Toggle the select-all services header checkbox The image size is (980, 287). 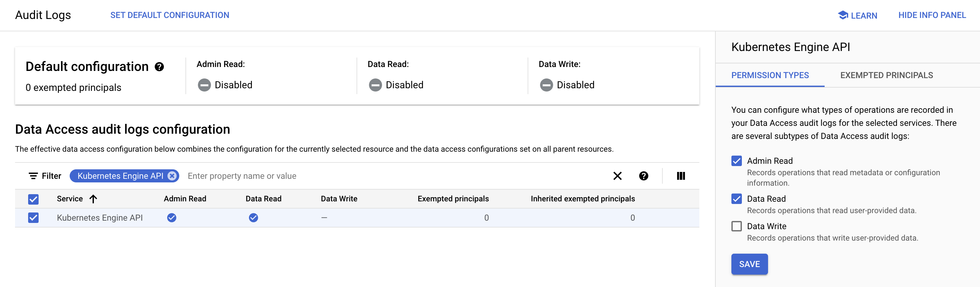(33, 199)
